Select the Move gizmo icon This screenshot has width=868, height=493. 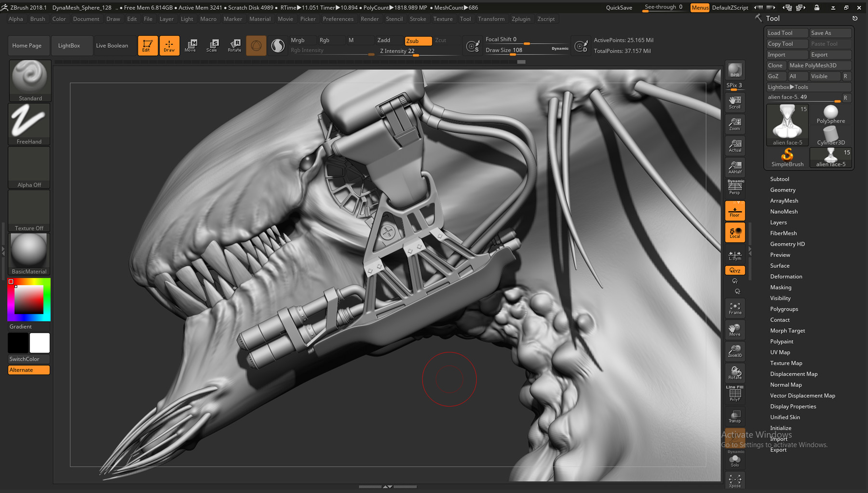click(191, 45)
